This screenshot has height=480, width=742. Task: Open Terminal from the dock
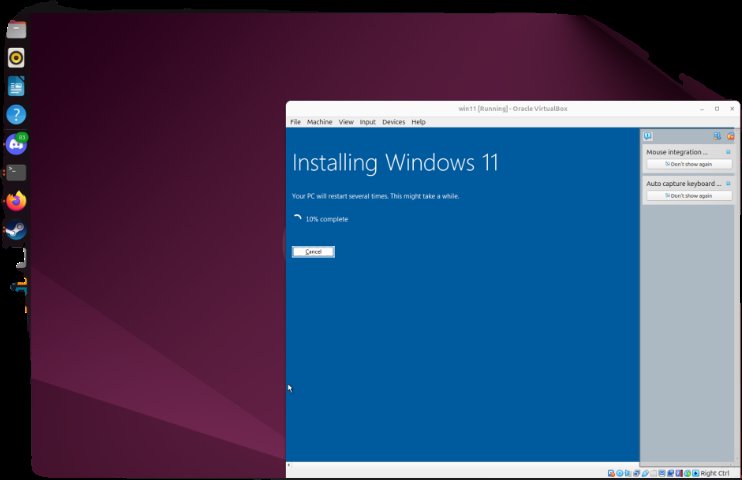click(16, 172)
